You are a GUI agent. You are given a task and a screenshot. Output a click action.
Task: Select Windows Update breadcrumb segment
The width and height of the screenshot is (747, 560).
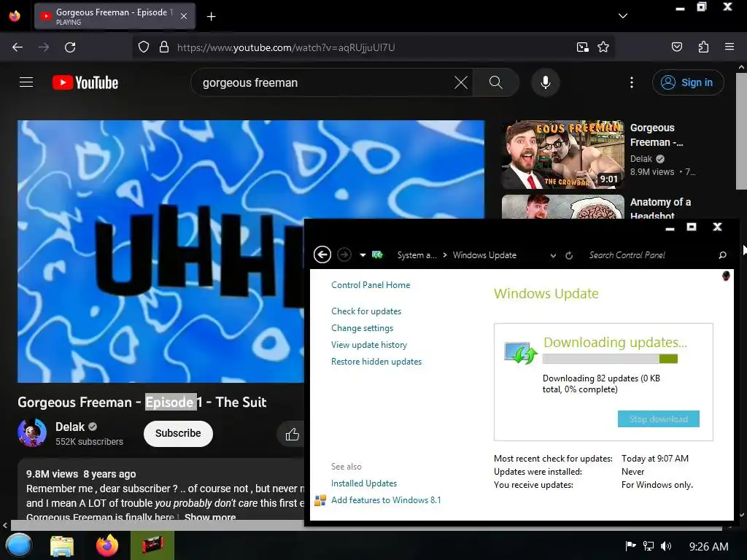484,255
